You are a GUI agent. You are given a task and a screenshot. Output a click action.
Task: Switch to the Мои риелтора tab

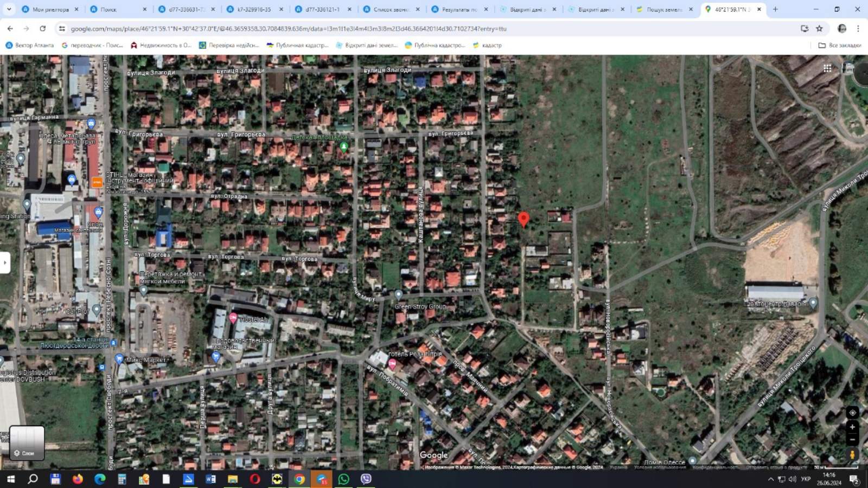pos(50,9)
